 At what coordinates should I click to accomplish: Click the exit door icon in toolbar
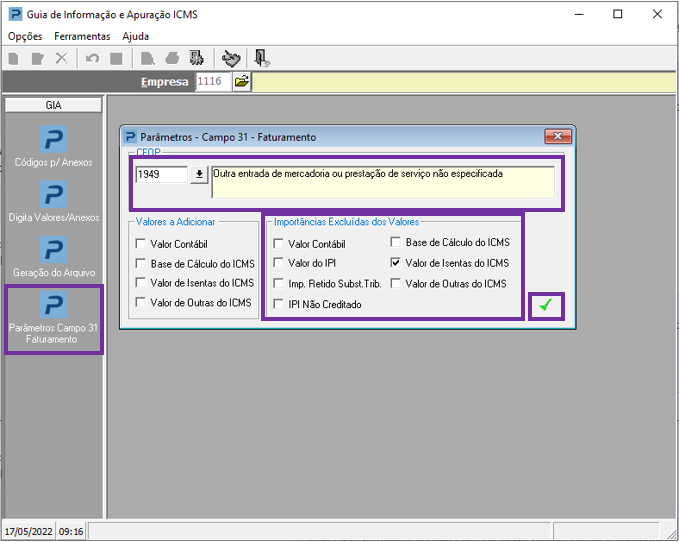point(261,58)
